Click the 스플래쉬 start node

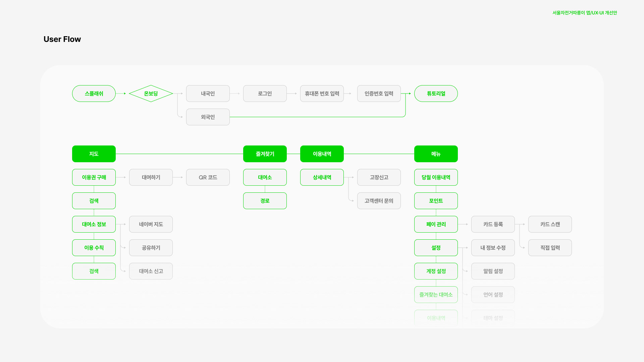94,94
